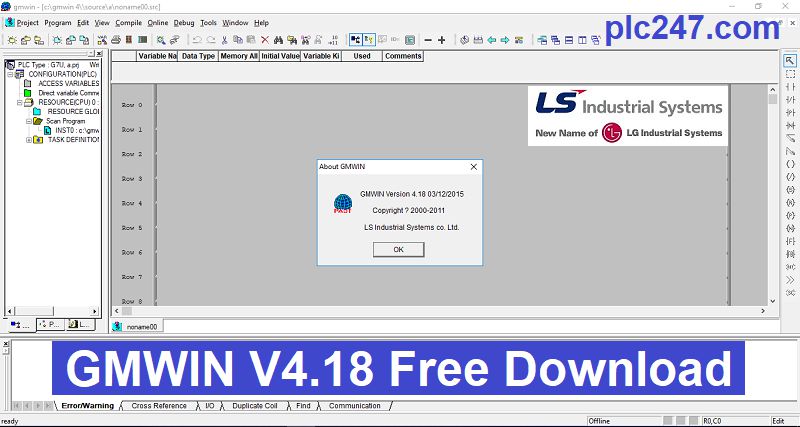800x427 pixels.
Task: Click the Initial Value column header
Action: [x=280, y=56]
